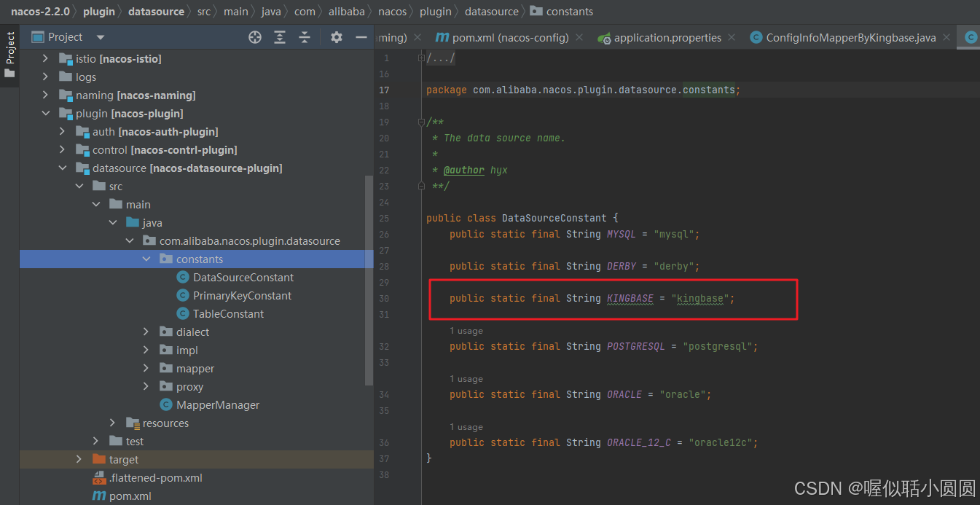Open the Project view dropdown arrow
The height and width of the screenshot is (505, 980).
tap(101, 37)
